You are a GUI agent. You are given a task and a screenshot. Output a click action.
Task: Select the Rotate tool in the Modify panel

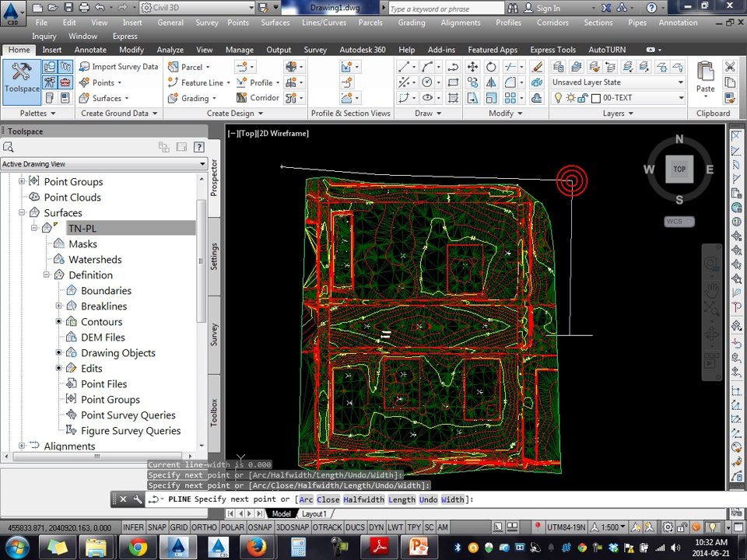[491, 67]
